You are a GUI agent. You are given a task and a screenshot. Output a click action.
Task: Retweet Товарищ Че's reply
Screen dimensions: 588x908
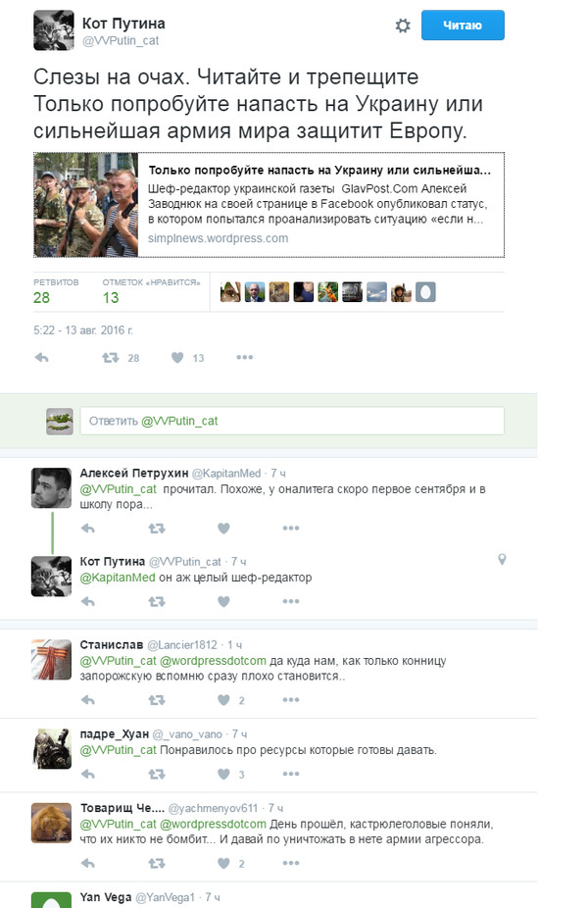(156, 863)
